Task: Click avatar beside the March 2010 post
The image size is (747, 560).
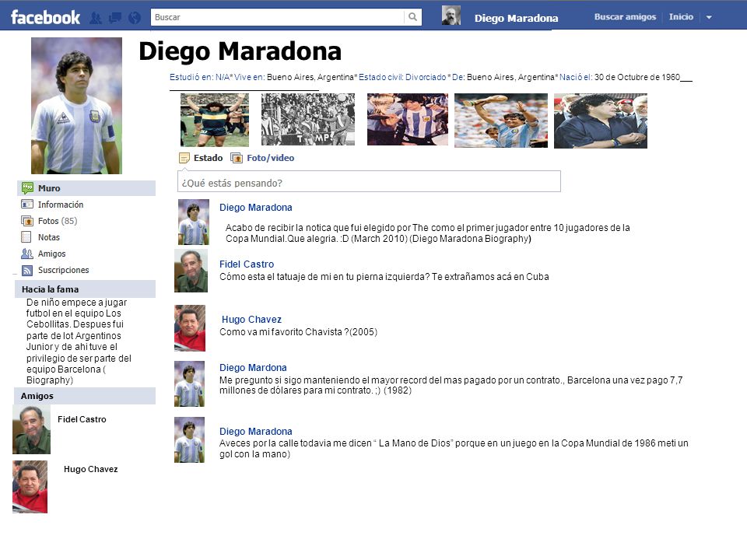Action: pyautogui.click(x=194, y=222)
